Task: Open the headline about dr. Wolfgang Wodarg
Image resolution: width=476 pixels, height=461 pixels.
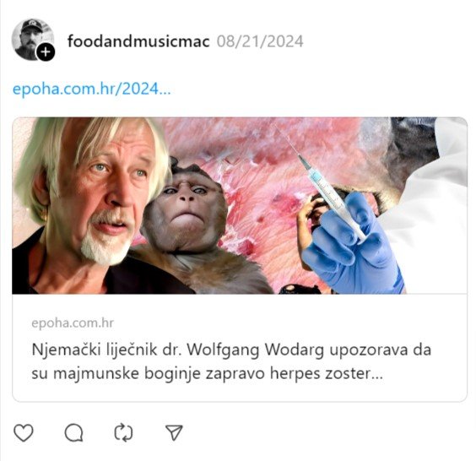Action: click(x=231, y=361)
